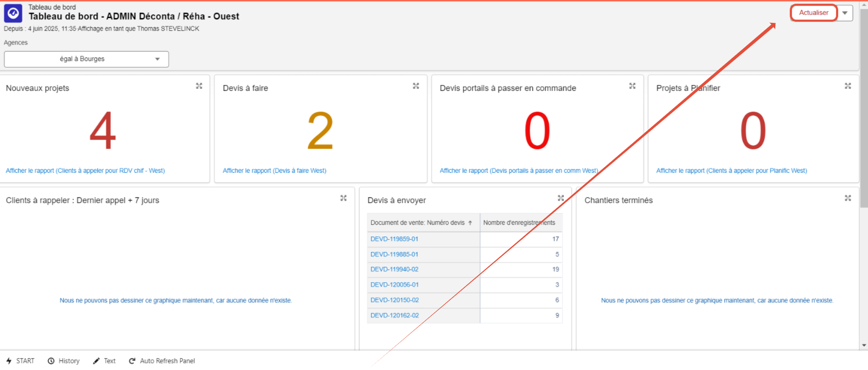Open History in the utility bar
Image resolution: width=868 pixels, height=370 pixels.
(x=64, y=361)
